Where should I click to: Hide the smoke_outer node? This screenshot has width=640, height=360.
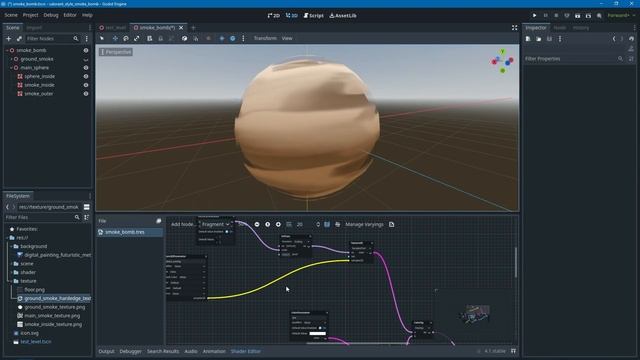(x=86, y=93)
